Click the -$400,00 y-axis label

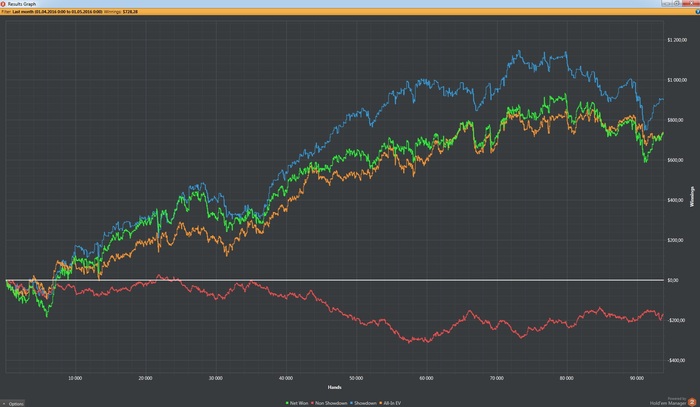676,360
